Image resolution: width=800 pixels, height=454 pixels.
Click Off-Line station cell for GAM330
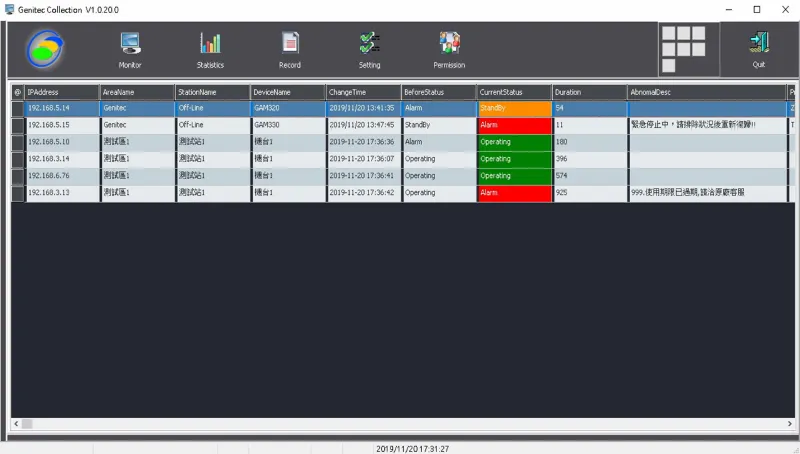212,125
